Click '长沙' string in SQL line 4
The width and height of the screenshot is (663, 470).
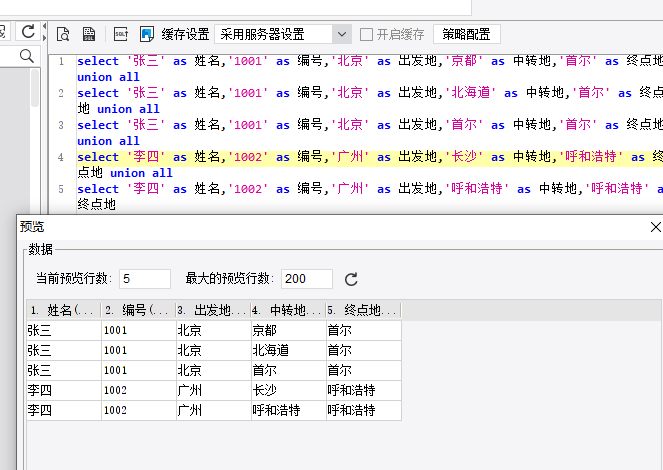pyautogui.click(x=464, y=157)
